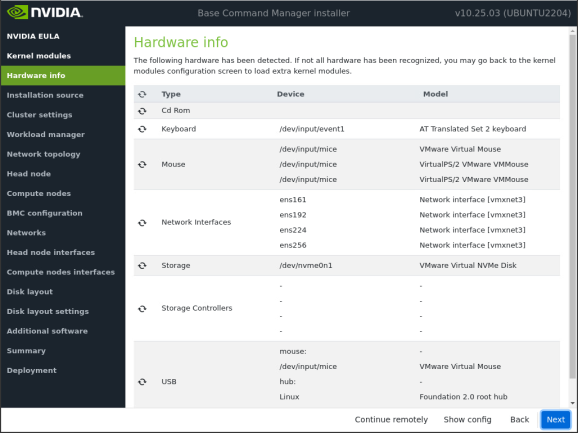Click the USB hub: device entry
The width and height of the screenshot is (578, 433).
[287, 382]
